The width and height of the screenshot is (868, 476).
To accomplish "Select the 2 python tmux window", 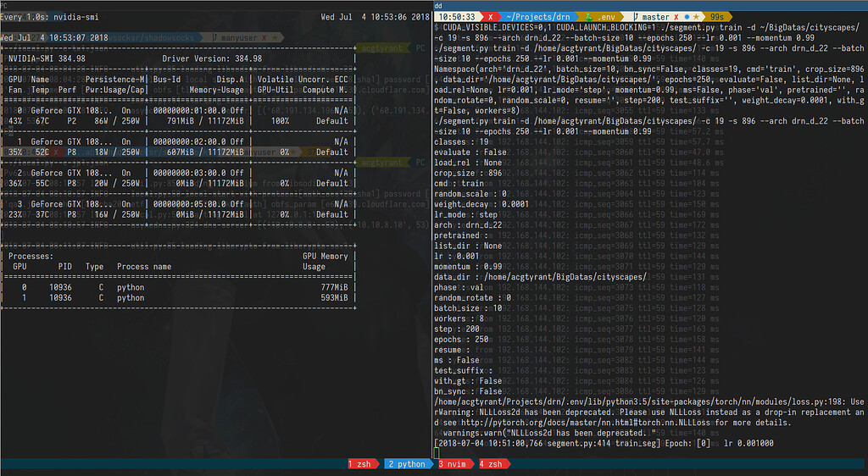I will click(407, 464).
